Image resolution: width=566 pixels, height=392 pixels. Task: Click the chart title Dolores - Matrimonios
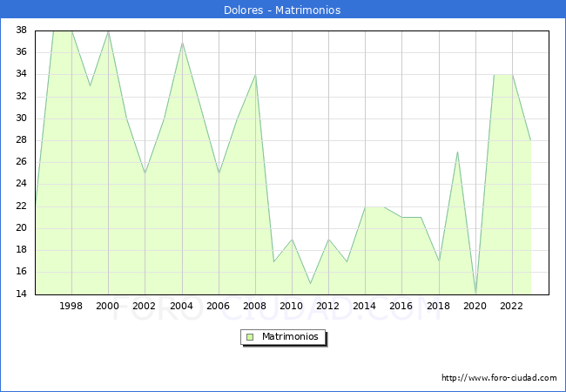point(283,10)
